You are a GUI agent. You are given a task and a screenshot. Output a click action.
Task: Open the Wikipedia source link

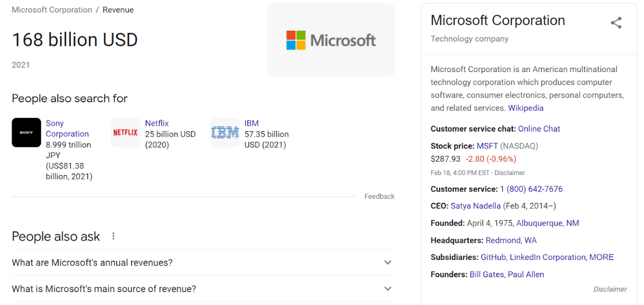click(x=526, y=108)
